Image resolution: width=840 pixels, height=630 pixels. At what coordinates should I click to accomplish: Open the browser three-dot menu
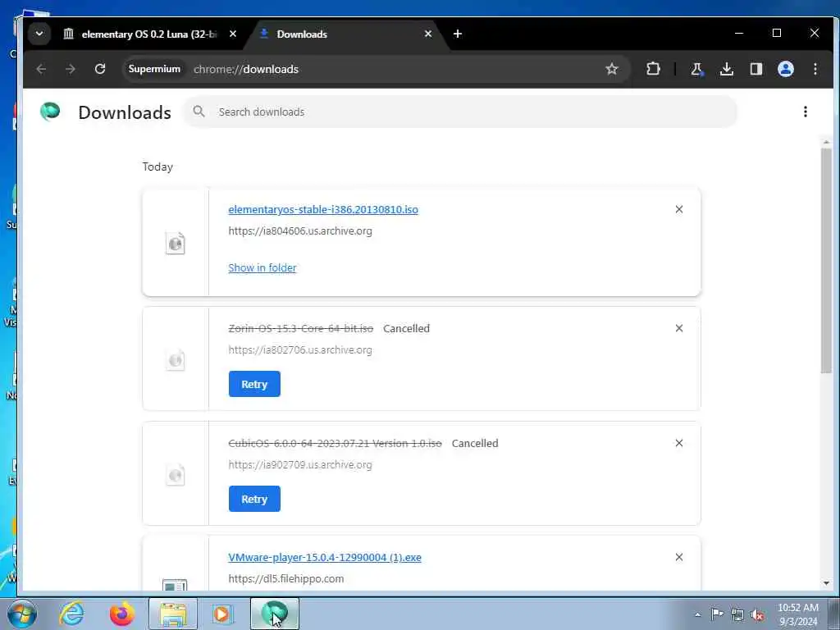815,69
